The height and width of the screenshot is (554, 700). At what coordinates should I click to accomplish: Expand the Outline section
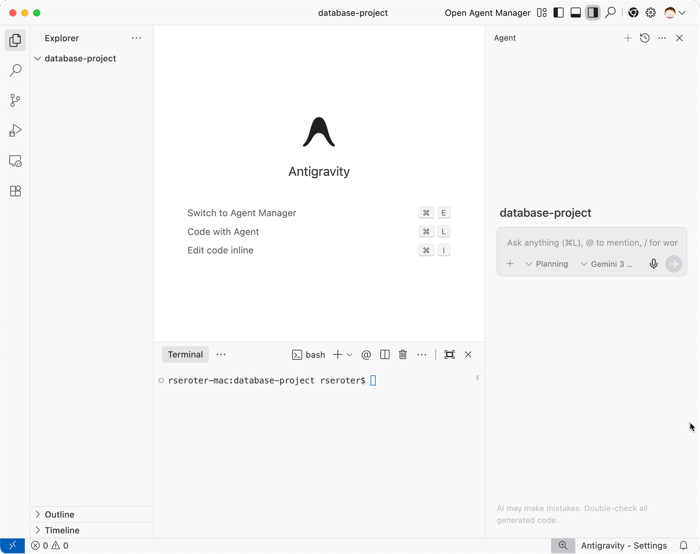click(x=59, y=514)
